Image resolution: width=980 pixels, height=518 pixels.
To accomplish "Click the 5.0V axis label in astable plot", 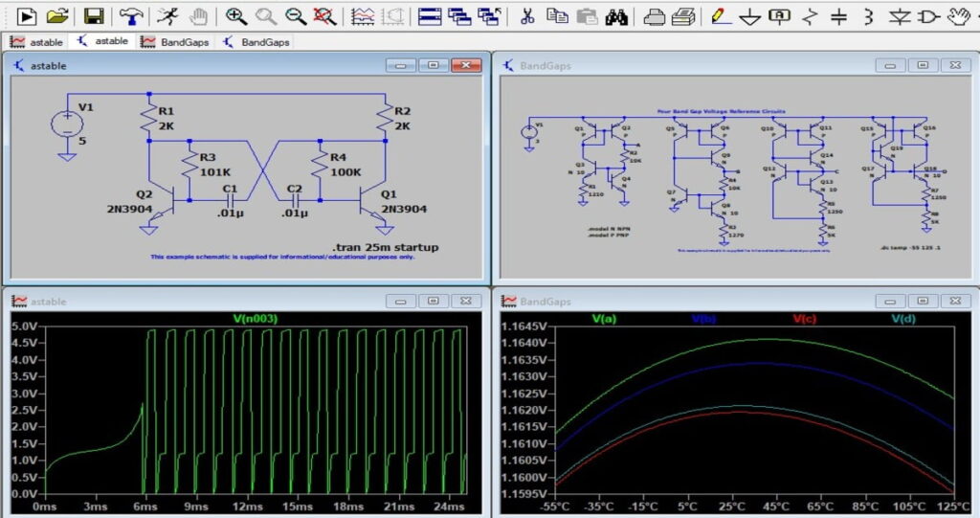I will click(x=25, y=326).
